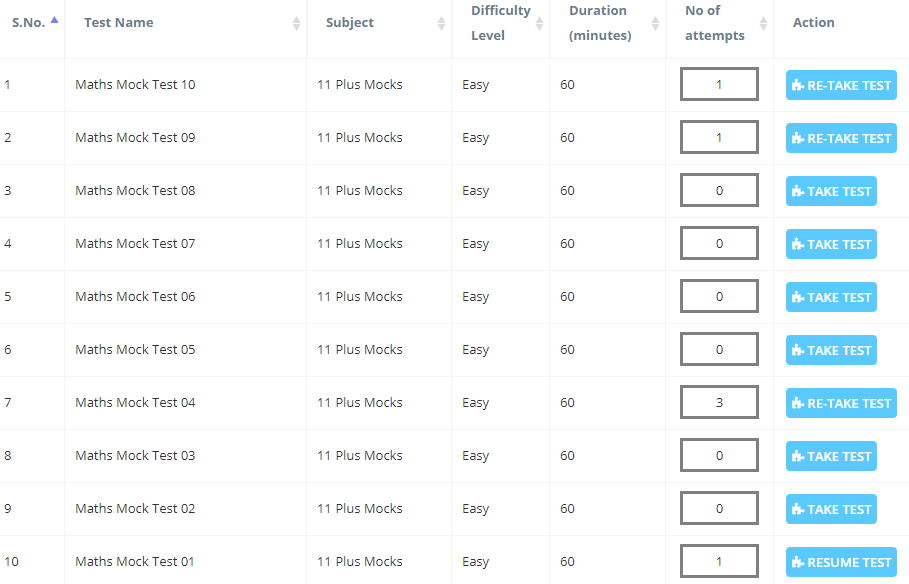Viewport: 909px width, 584px height.
Task: Re-take Maths Mock Test 04
Action: click(841, 403)
